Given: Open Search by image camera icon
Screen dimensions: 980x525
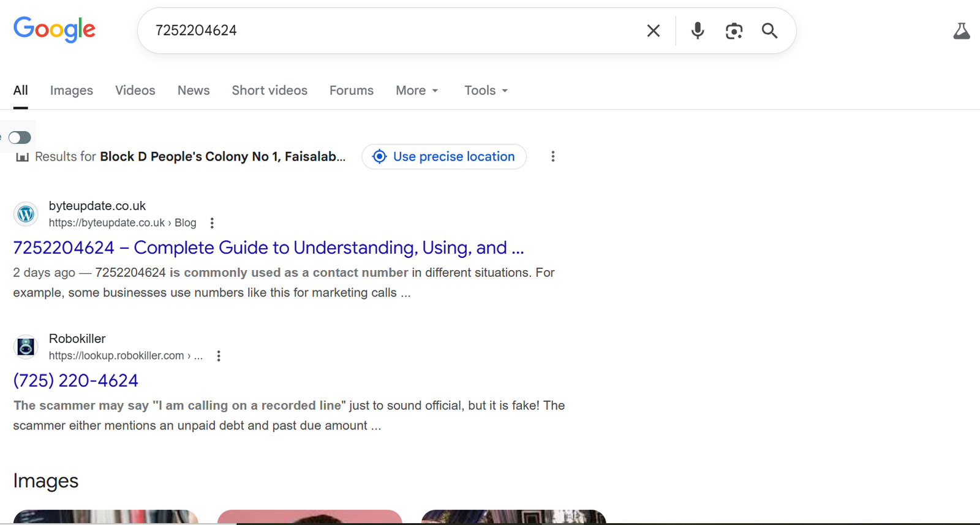Looking at the screenshot, I should point(734,31).
